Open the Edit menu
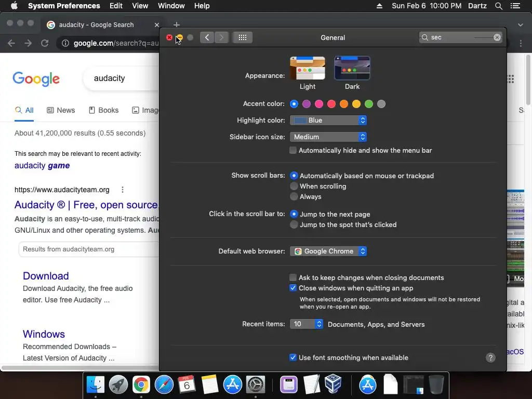This screenshot has height=399, width=532. click(116, 6)
